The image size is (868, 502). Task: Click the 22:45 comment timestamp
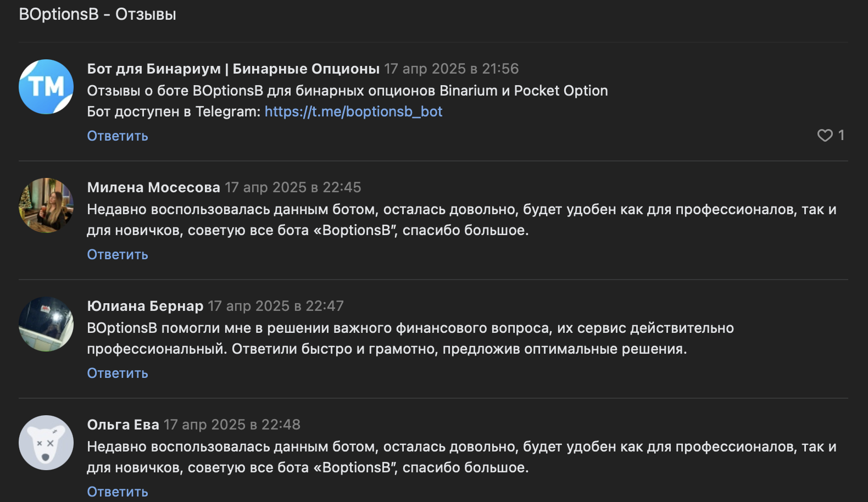293,187
